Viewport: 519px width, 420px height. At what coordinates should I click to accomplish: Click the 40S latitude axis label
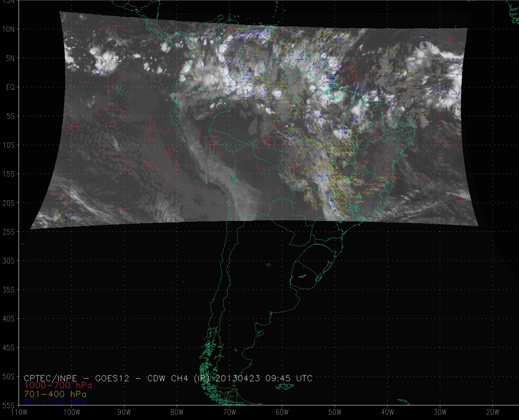coord(9,319)
